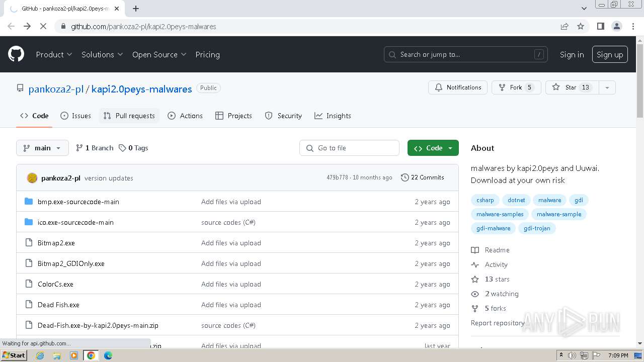This screenshot has width=644, height=362.
Task: Switch to the Pull requests tab
Action: coord(129,116)
